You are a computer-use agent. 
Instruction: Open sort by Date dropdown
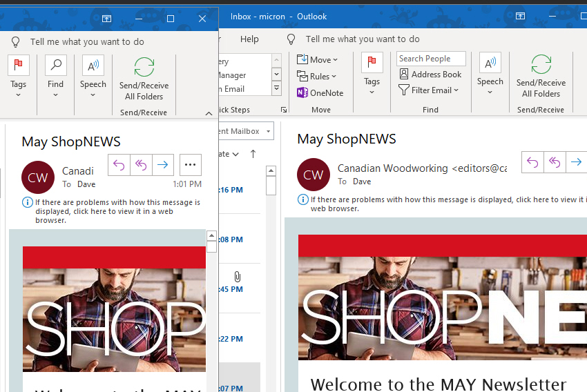click(229, 154)
